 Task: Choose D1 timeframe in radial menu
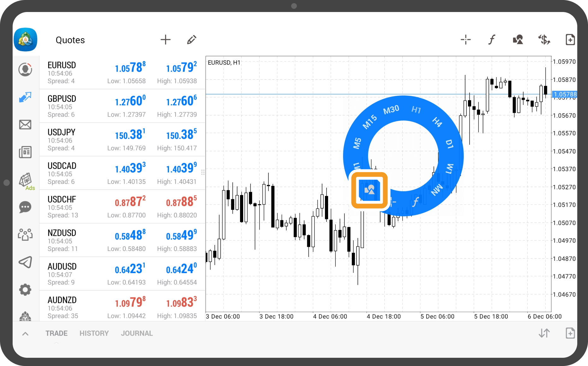tap(449, 144)
